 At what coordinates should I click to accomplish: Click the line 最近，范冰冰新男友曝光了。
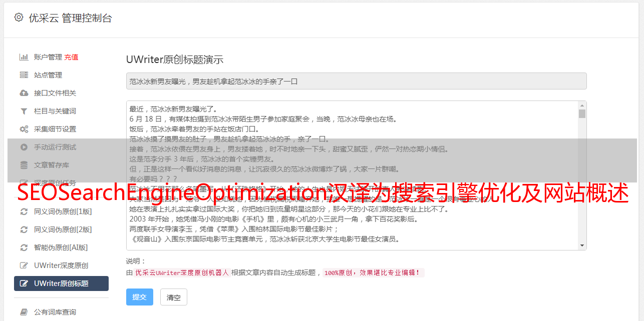coord(174,109)
